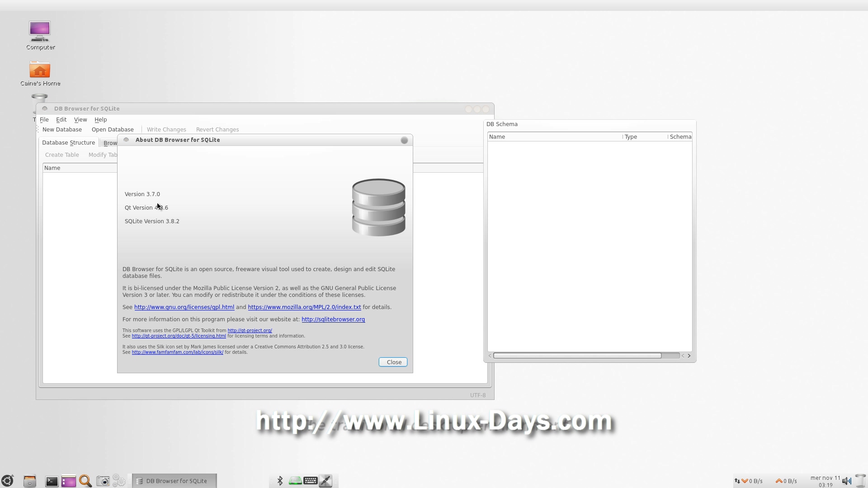
Task: Open the Computer desktop icon
Action: pyautogui.click(x=40, y=35)
